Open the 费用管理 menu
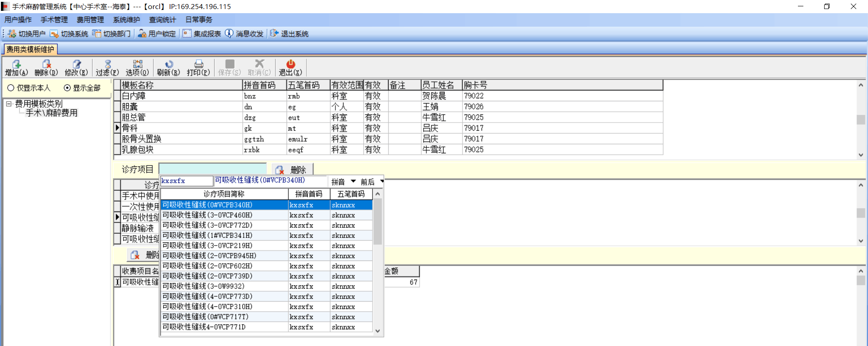The width and height of the screenshot is (868, 346). 90,20
